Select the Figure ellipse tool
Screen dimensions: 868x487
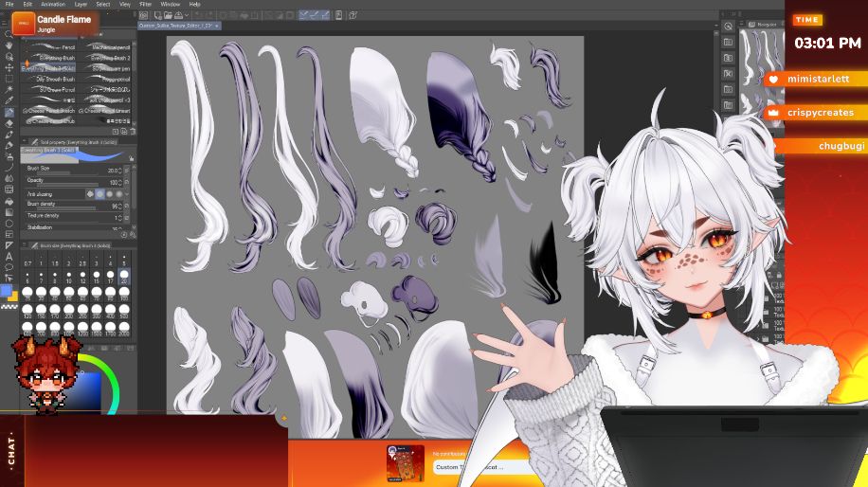coord(9,224)
